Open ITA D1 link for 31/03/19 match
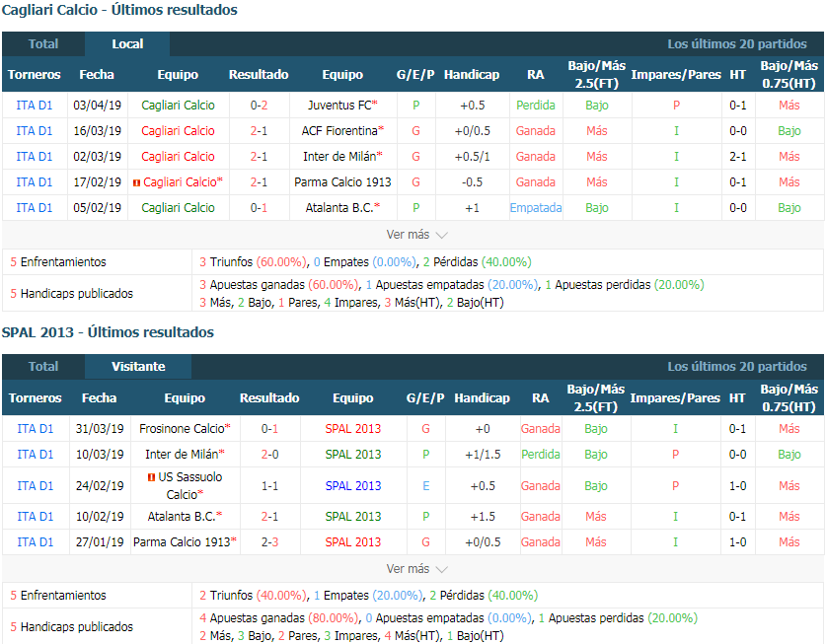Image resolution: width=826 pixels, height=644 pixels. click(x=36, y=429)
